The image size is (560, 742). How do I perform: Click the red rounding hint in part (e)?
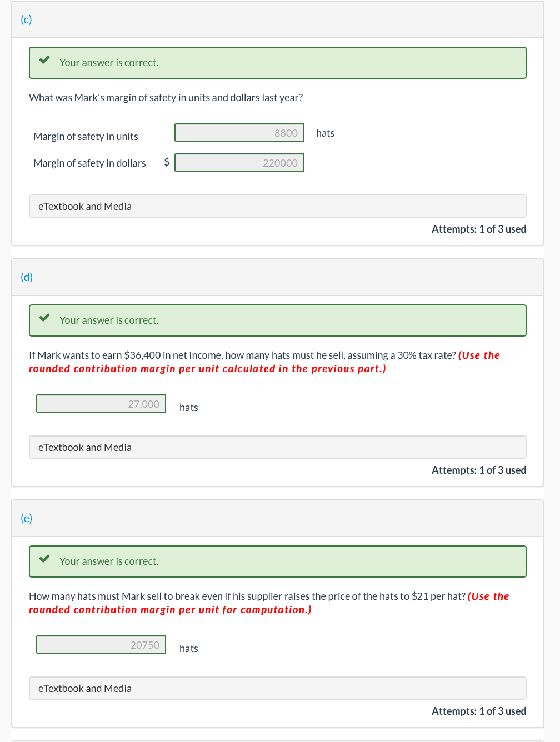coord(170,610)
